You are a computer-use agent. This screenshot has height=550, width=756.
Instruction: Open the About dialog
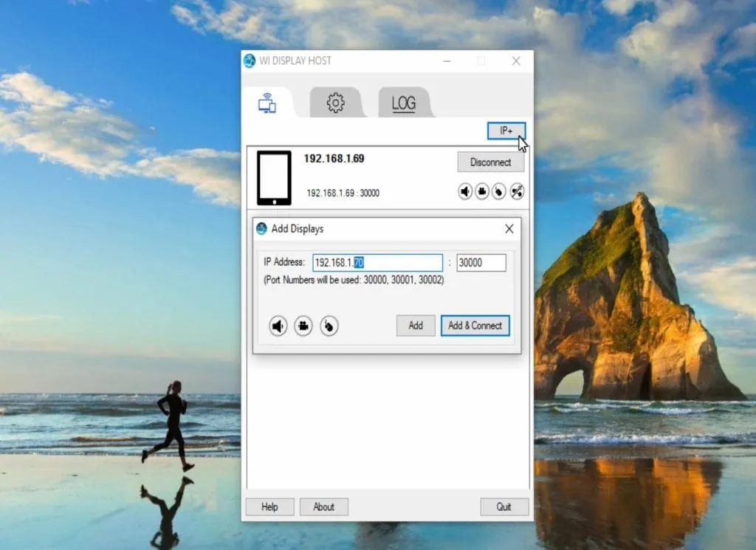click(x=323, y=506)
